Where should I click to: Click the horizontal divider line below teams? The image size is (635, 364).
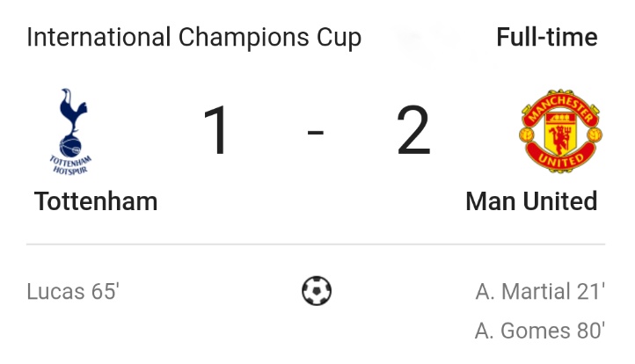pyautogui.click(x=316, y=244)
